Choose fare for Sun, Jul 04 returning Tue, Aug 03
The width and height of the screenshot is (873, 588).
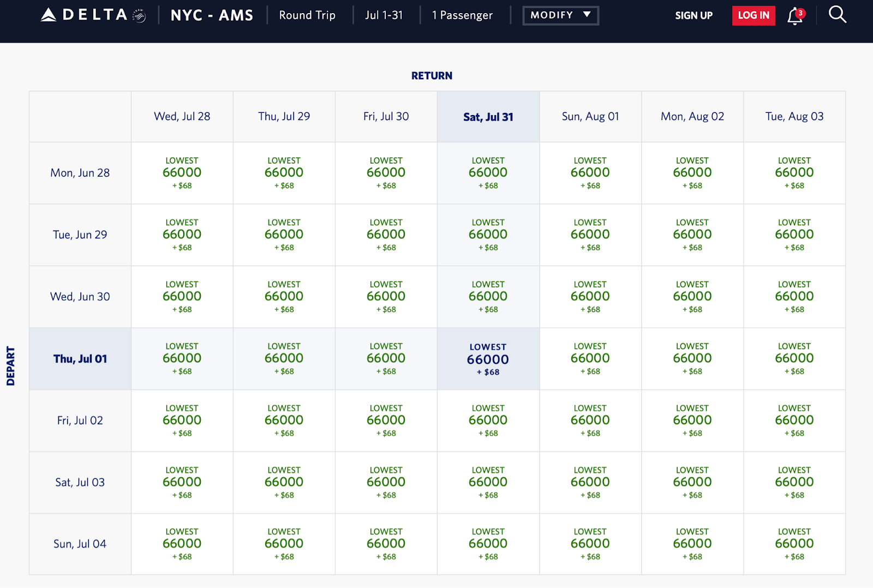pyautogui.click(x=794, y=544)
